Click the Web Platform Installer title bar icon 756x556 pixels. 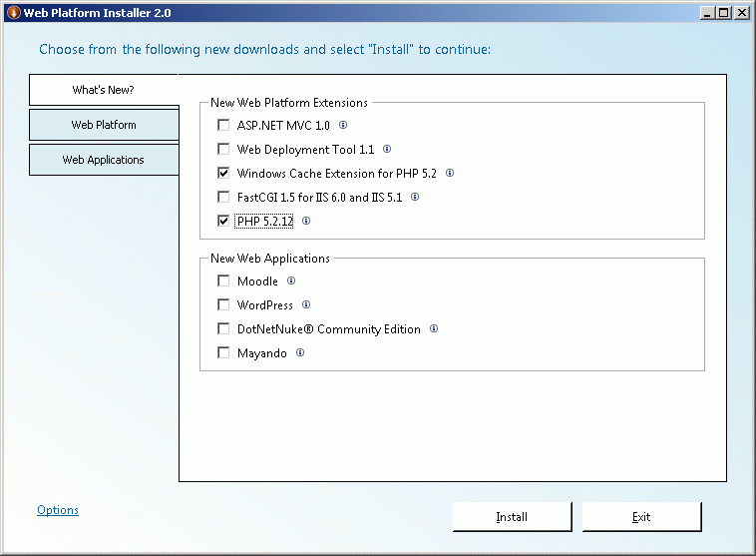point(14,13)
